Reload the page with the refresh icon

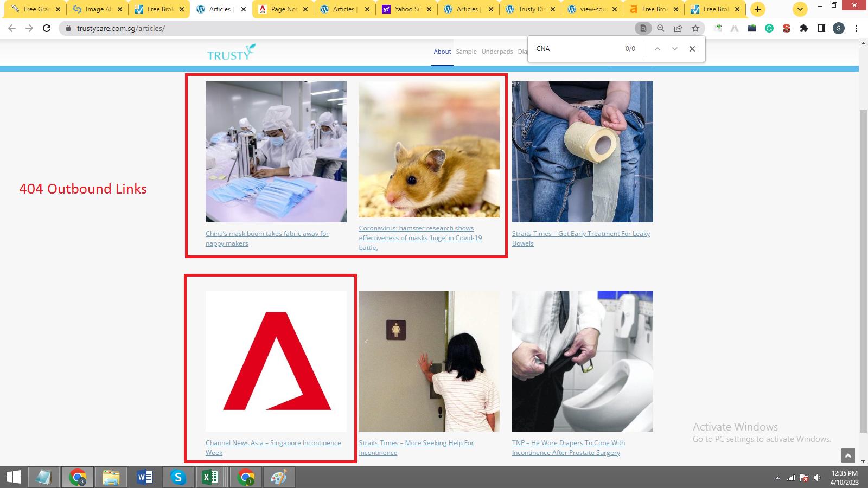[x=47, y=28]
